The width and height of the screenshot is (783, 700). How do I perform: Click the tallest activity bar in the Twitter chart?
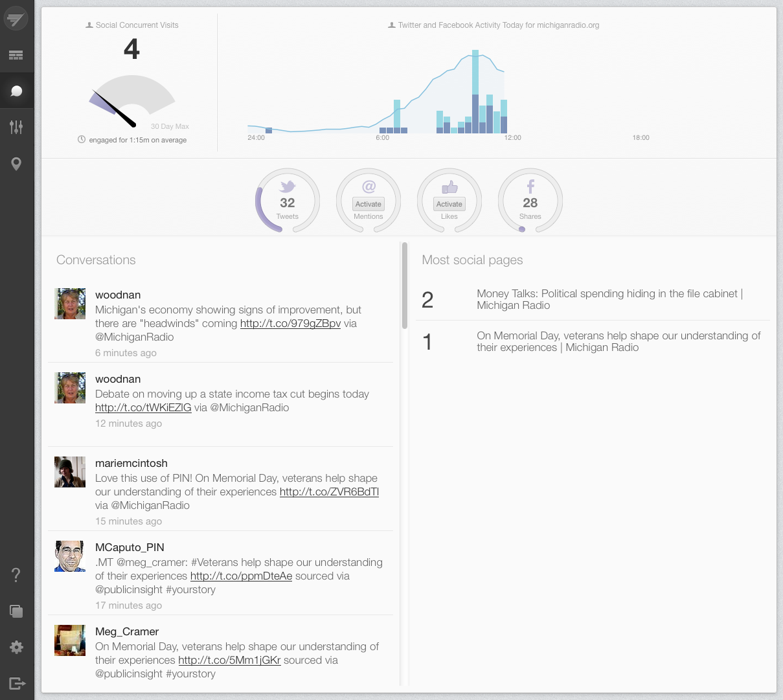click(x=476, y=84)
